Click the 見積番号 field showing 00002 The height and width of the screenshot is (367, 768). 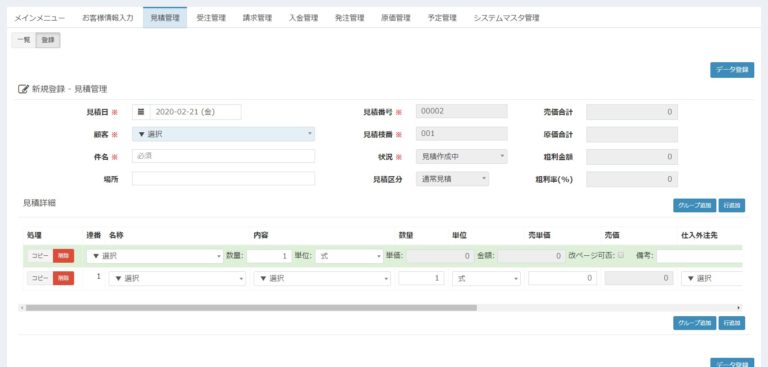point(461,111)
